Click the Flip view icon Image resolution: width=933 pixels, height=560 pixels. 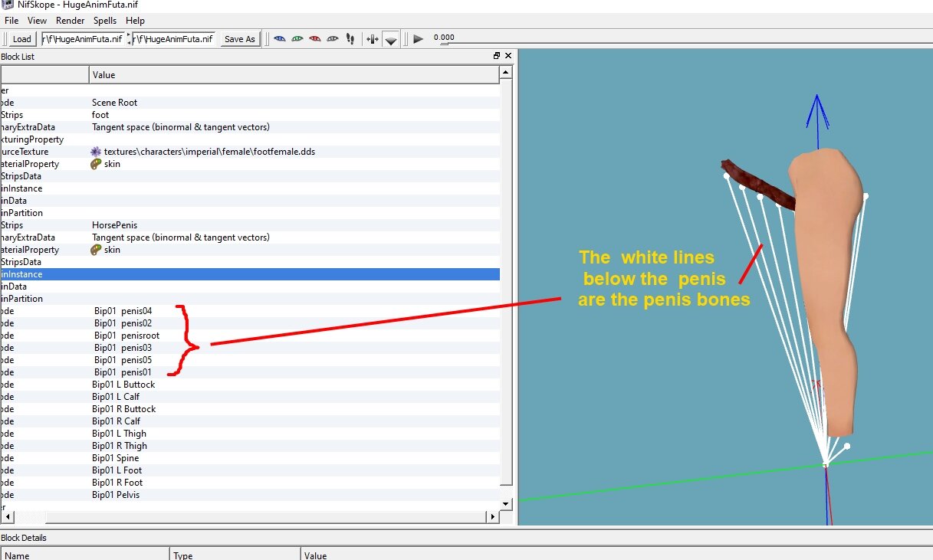pyautogui.click(x=372, y=38)
